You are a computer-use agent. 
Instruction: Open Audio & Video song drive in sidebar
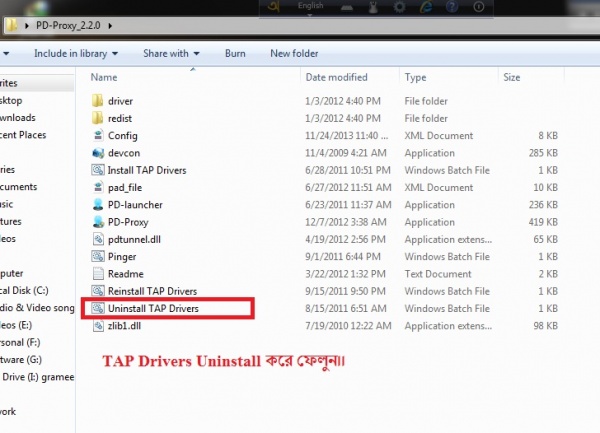(37, 308)
